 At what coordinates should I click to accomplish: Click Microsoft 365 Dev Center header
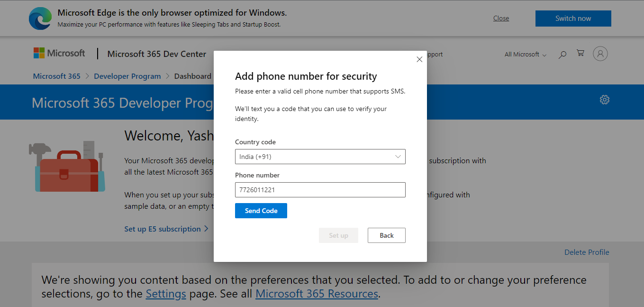(x=156, y=54)
